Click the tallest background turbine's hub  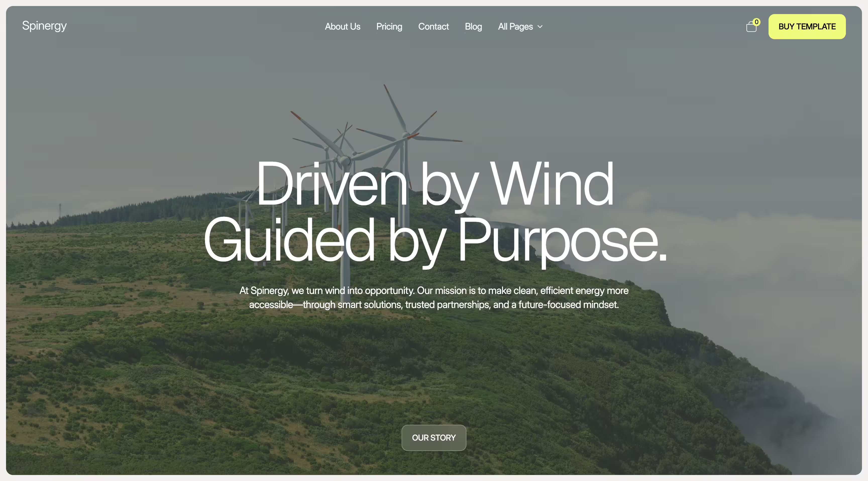tap(406, 134)
